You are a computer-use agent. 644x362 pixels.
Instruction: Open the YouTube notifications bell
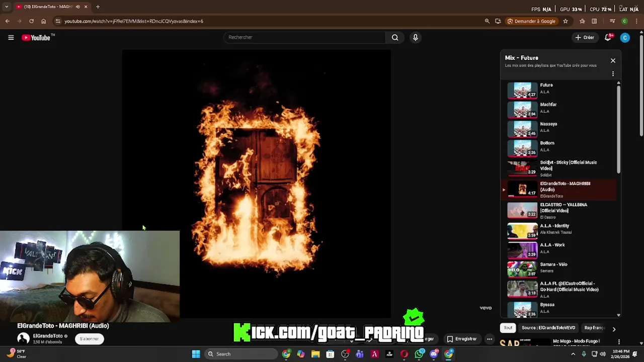[608, 37]
